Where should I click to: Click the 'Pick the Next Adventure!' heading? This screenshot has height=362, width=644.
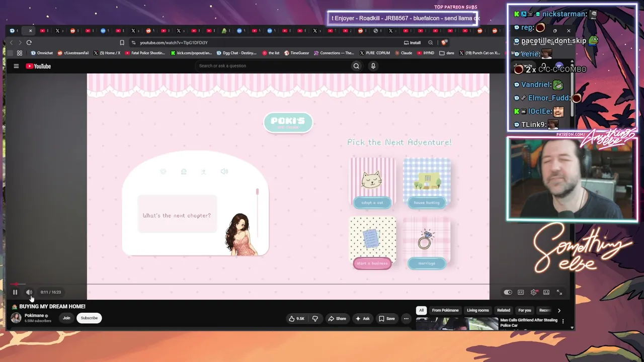(x=399, y=142)
